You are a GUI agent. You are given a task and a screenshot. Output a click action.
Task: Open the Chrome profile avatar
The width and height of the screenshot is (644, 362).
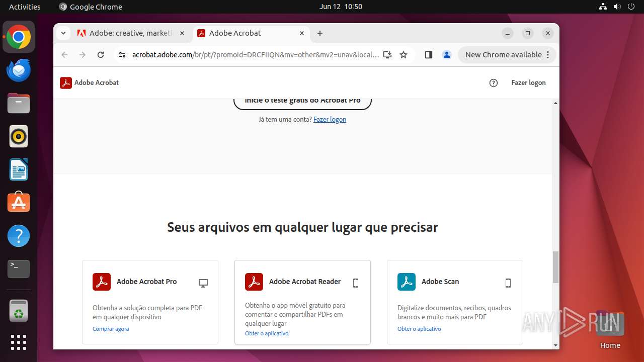point(447,55)
